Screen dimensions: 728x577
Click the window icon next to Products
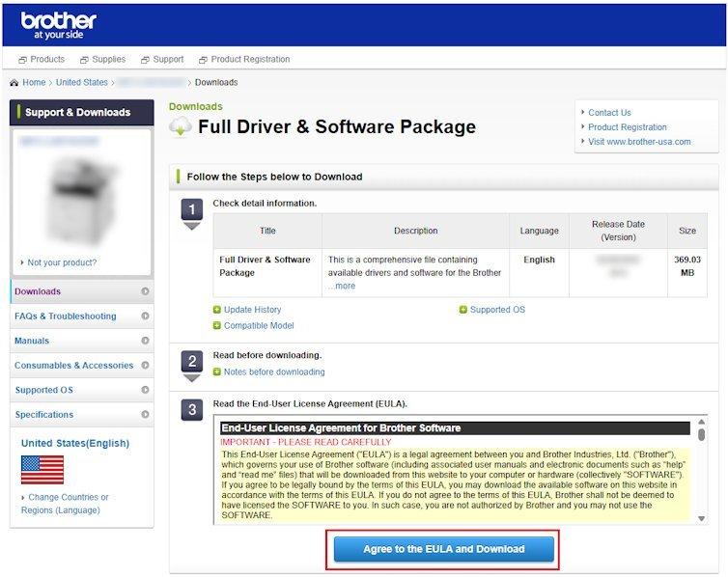click(22, 60)
